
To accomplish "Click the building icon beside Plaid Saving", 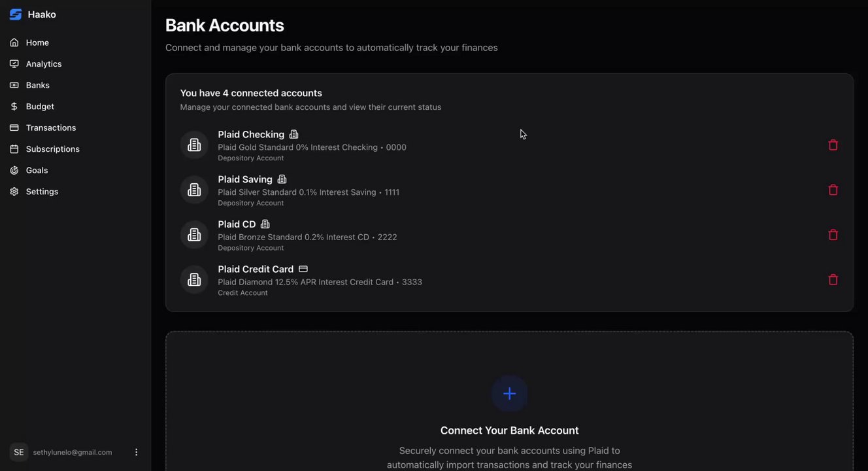I will pos(282,179).
